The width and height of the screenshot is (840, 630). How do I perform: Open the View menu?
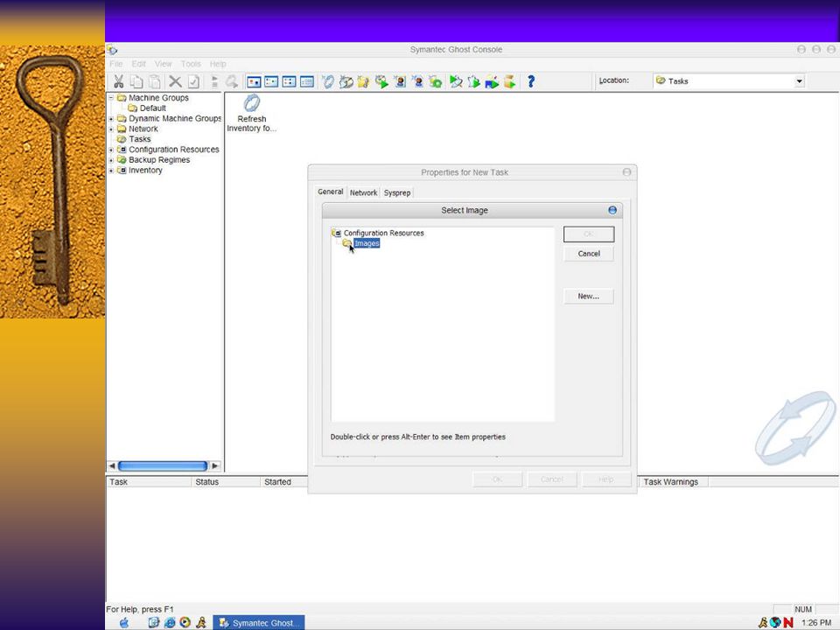(164, 64)
